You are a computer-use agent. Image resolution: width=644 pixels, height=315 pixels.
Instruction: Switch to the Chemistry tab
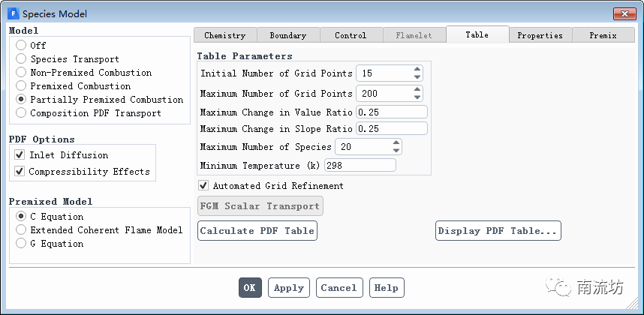point(224,35)
